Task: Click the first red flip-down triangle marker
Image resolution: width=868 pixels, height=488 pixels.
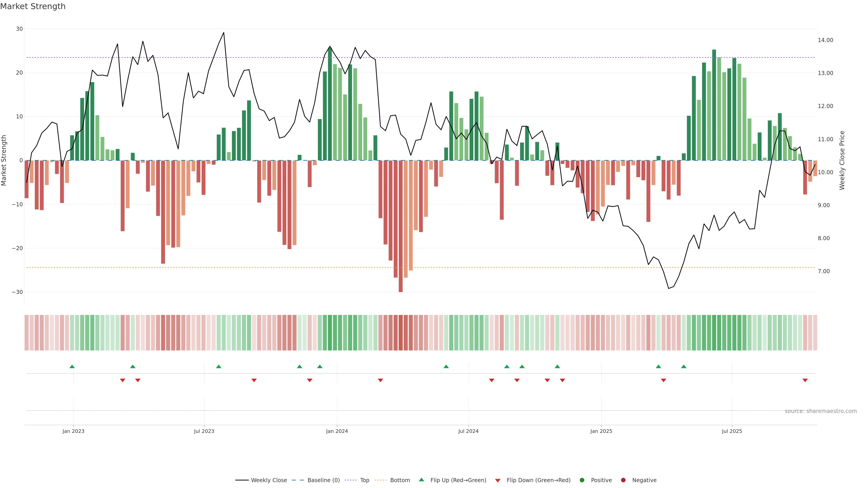Action: 123,380
